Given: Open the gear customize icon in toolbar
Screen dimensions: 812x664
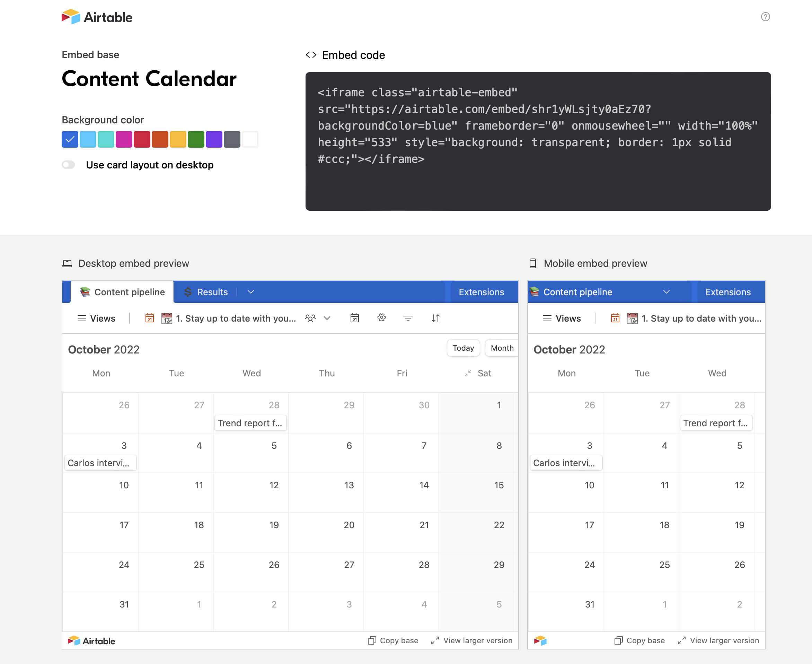Looking at the screenshot, I should coord(381,317).
